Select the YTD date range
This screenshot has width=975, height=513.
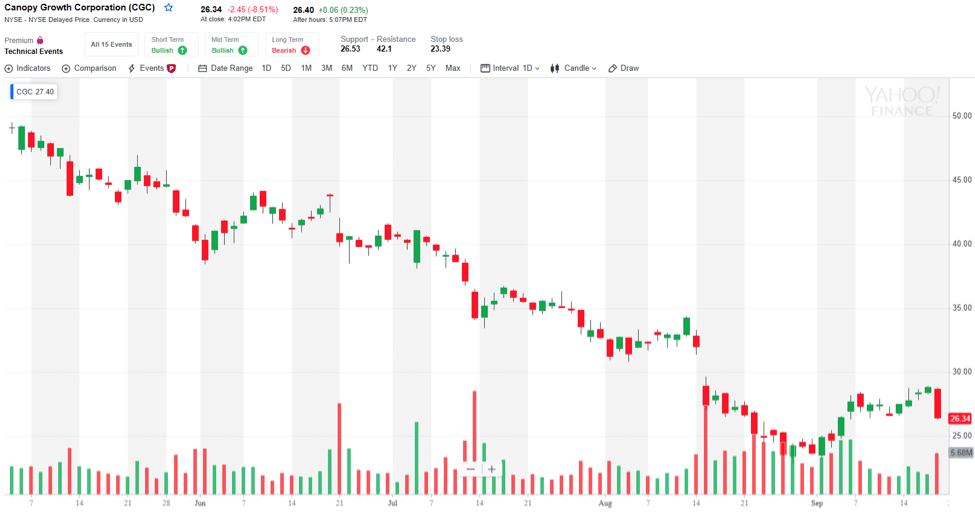370,68
